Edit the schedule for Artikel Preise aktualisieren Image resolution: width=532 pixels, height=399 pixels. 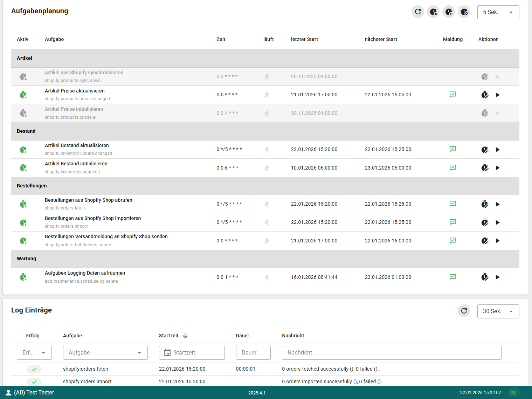[x=485, y=95]
